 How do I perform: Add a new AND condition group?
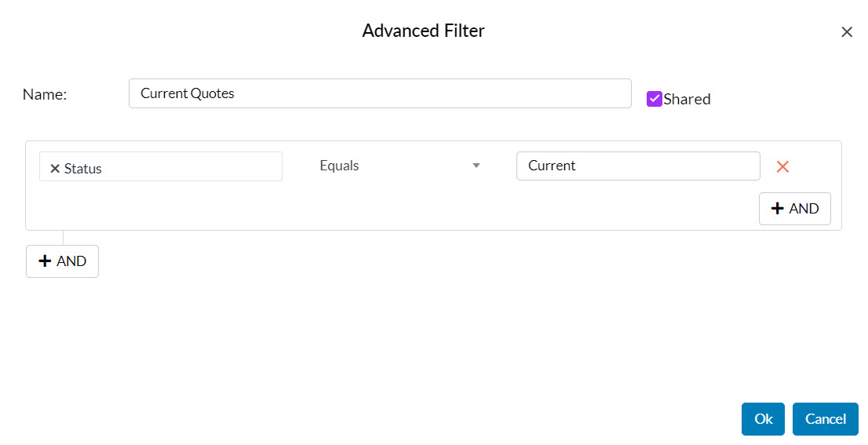[62, 261]
